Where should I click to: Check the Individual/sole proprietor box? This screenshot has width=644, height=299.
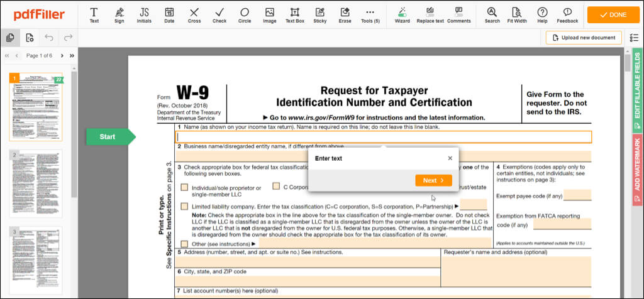(184, 187)
